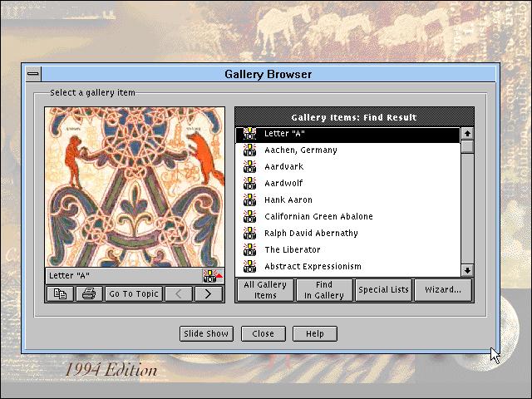Image resolution: width=532 pixels, height=399 pixels.
Task: Click the camera icon beside Californian Green Abalone
Action: 249,216
